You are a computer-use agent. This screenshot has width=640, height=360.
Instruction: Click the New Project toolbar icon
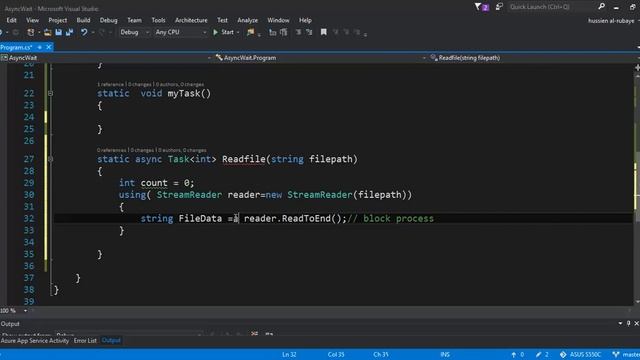[x=31, y=32]
